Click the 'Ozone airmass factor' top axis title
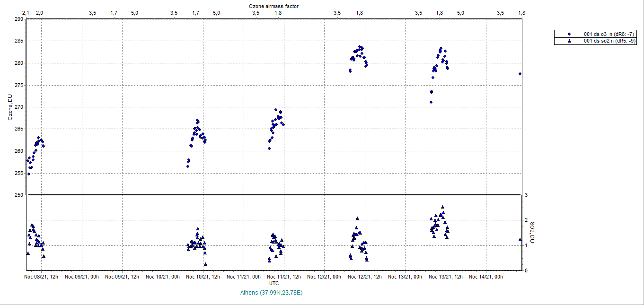644x305 pixels. 273,6
